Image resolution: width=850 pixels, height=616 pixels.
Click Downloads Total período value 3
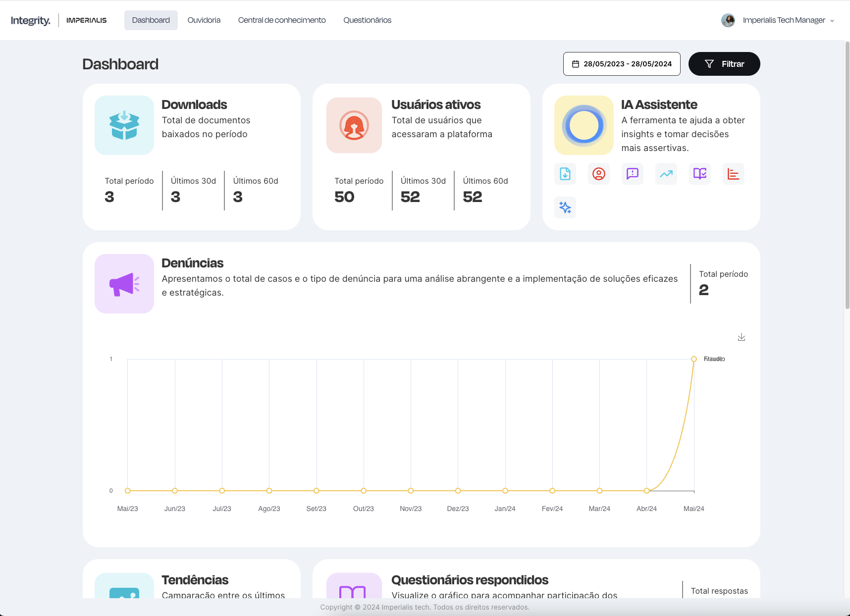[109, 197]
